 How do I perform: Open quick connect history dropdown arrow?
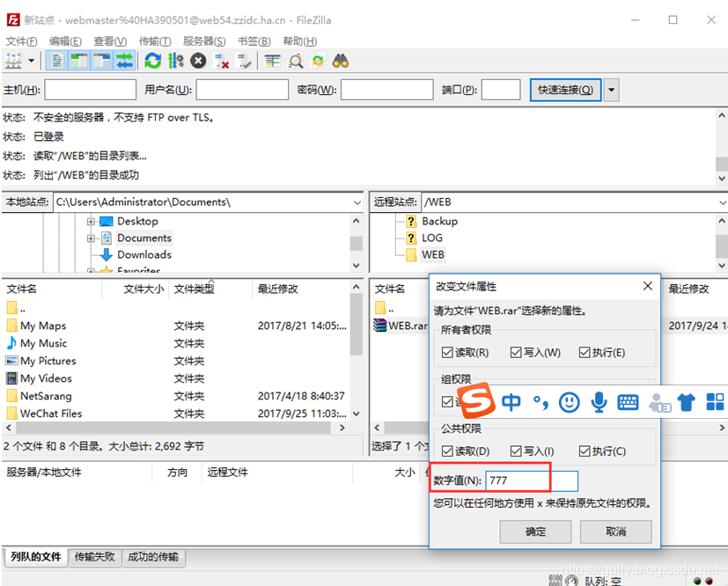coord(612,90)
